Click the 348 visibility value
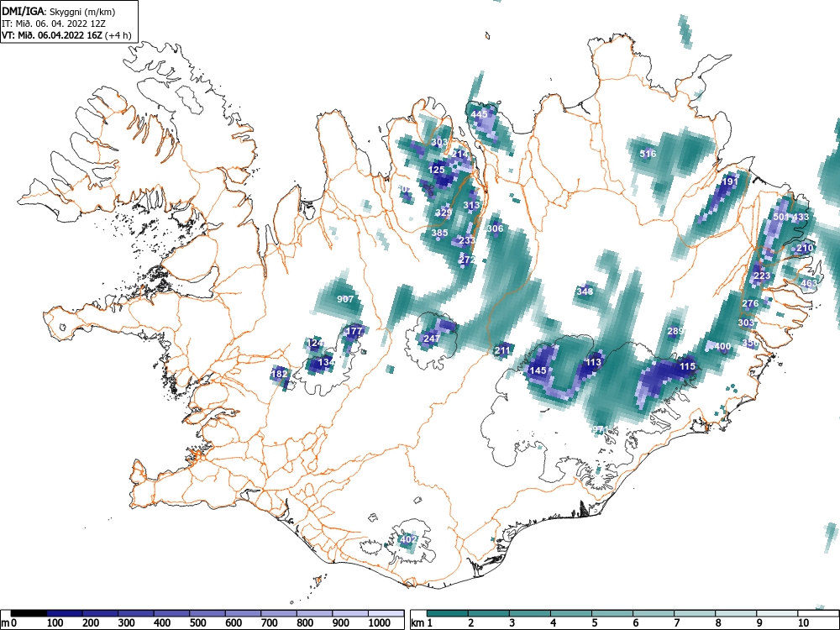 (585, 292)
